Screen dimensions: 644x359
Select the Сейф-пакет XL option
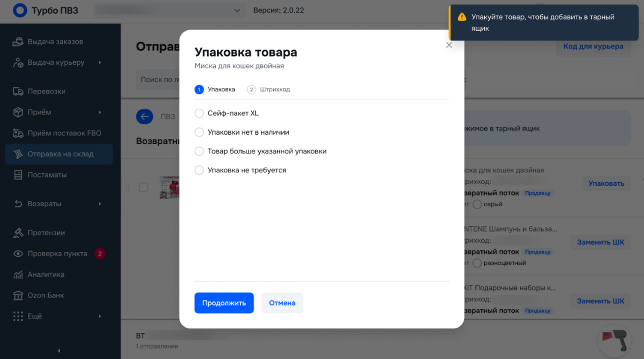[x=199, y=113]
